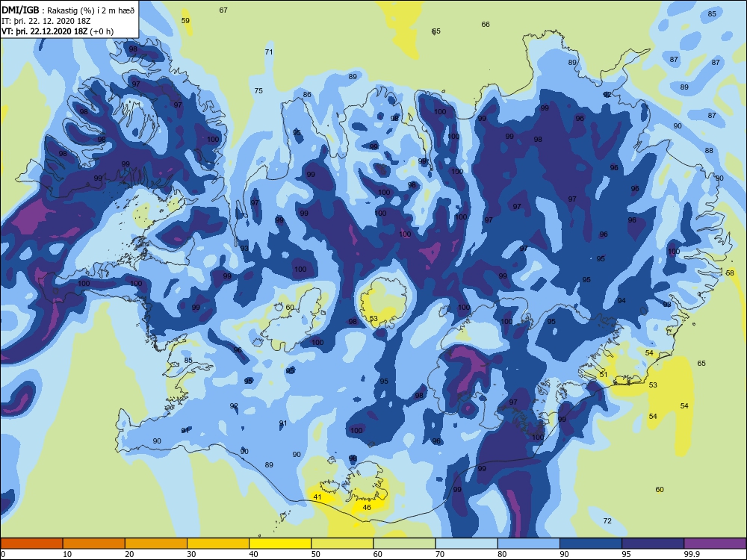
Task: Click the humidity value '46' on the map
Action: click(x=367, y=508)
